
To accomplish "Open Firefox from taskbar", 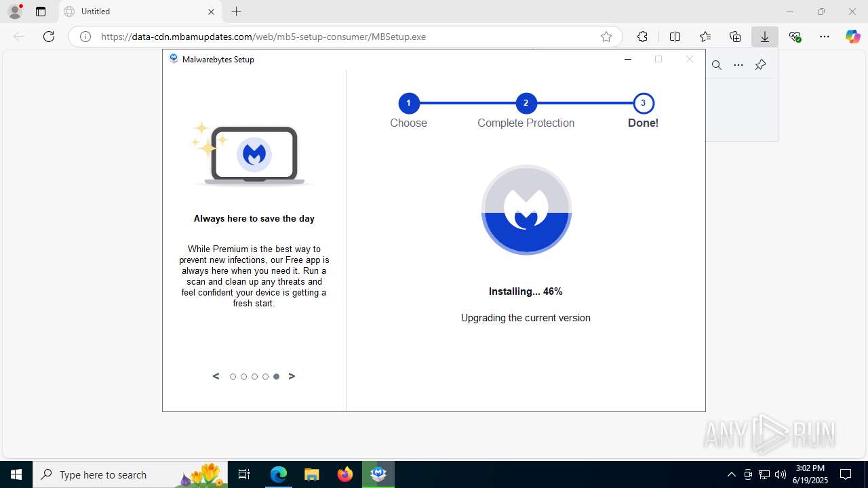I will point(345,474).
